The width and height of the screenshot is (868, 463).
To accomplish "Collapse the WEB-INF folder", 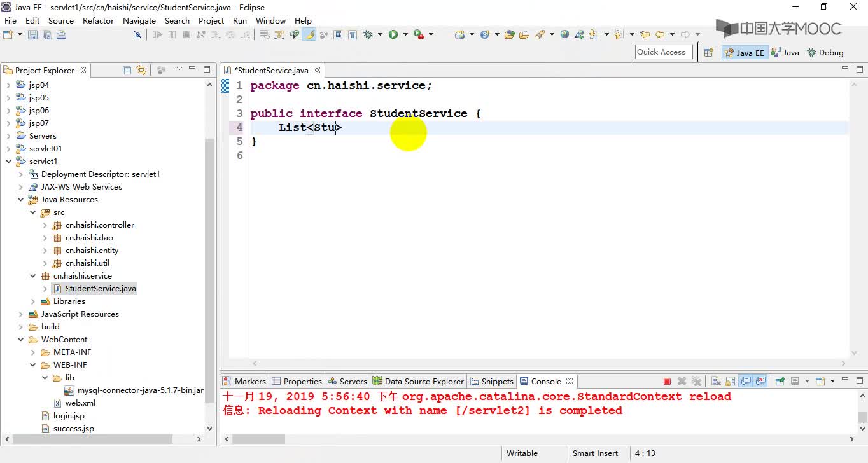I will [32, 365].
